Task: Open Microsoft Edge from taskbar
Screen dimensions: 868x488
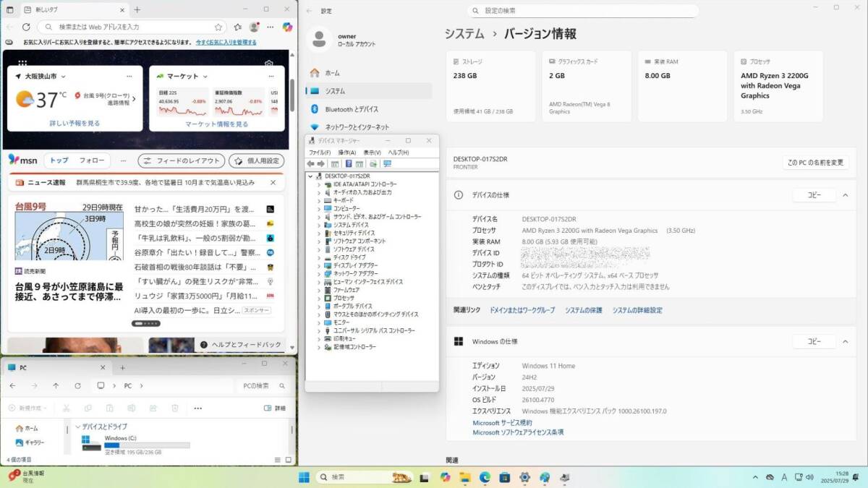Action: click(485, 477)
